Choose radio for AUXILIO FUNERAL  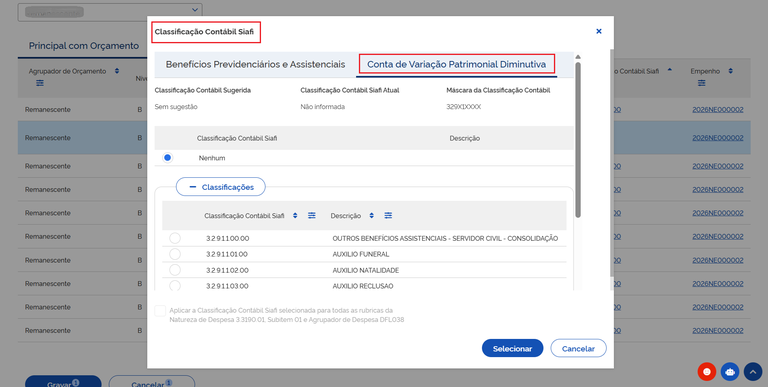pyautogui.click(x=175, y=254)
